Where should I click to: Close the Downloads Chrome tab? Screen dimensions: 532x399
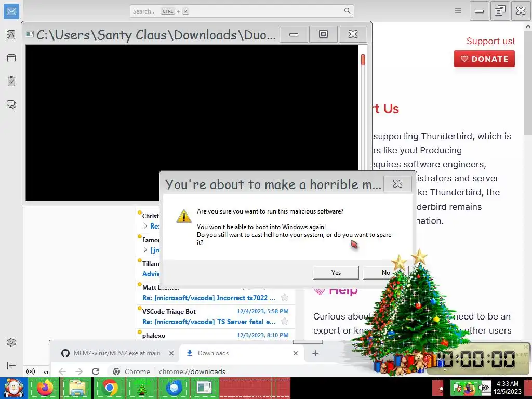click(x=296, y=353)
